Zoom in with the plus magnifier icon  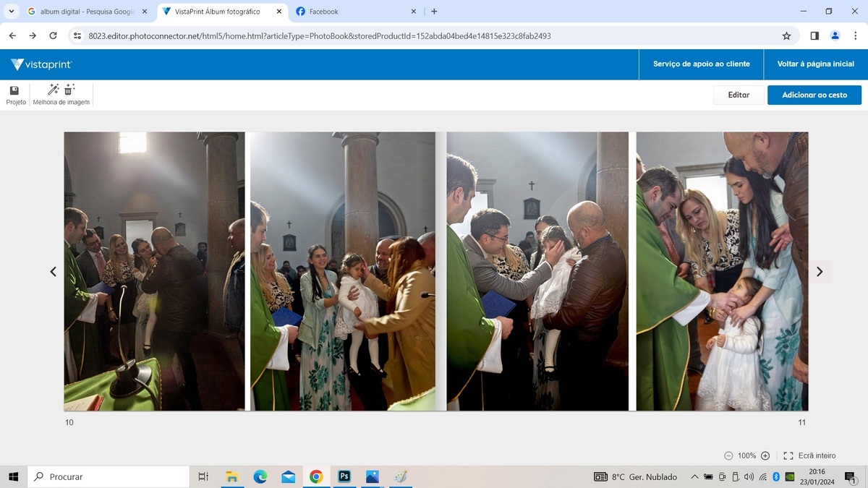tap(765, 455)
